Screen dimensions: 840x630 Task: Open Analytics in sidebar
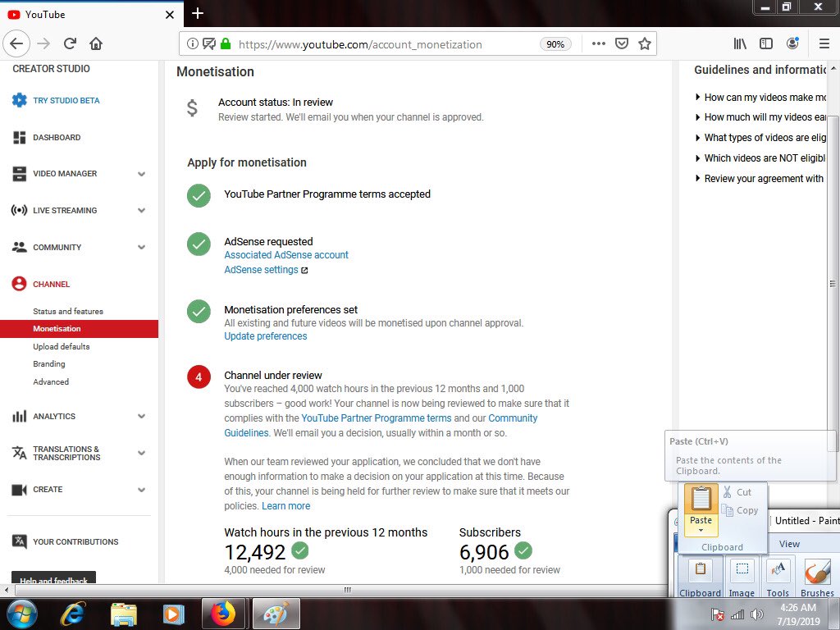click(54, 416)
